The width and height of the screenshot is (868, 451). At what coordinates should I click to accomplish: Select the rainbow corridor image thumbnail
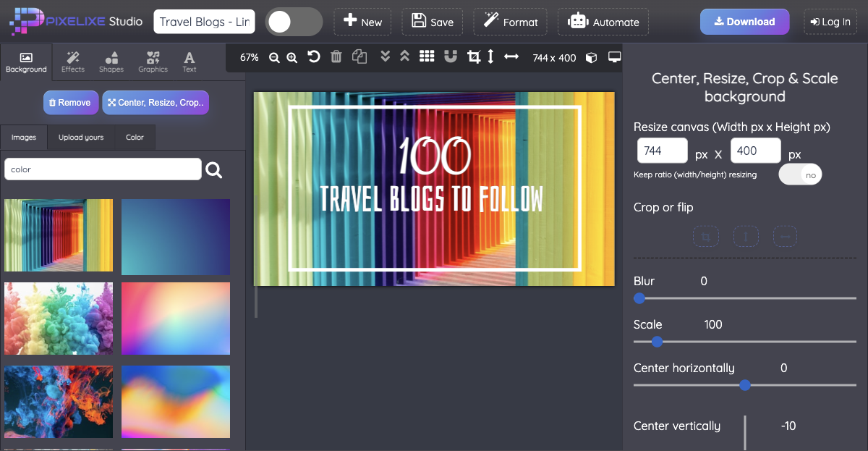coord(58,235)
